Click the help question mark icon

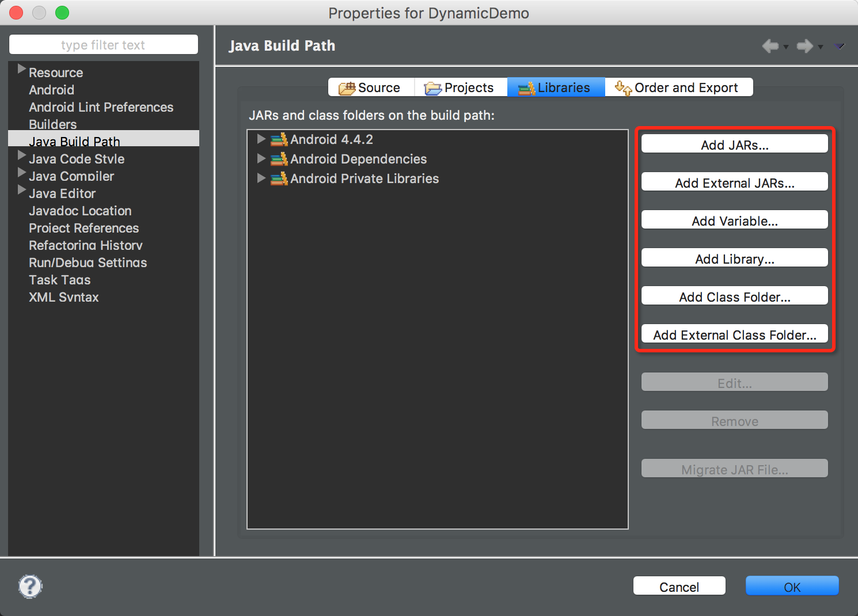pyautogui.click(x=30, y=587)
